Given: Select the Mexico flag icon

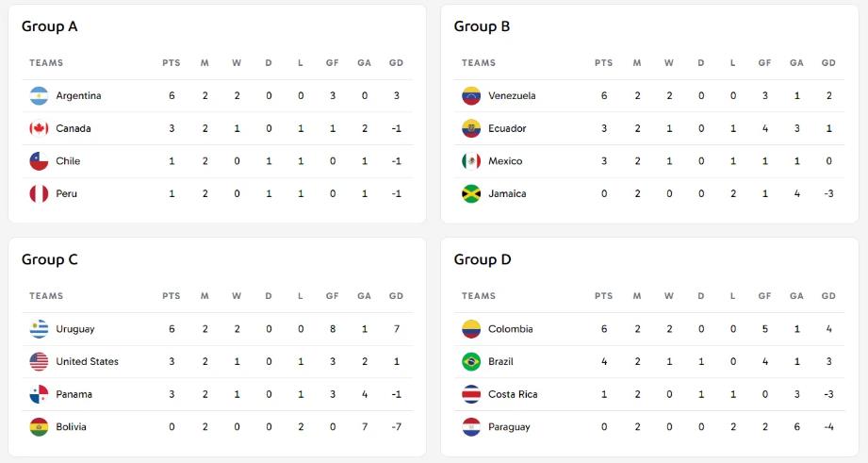Looking at the screenshot, I should point(471,161).
